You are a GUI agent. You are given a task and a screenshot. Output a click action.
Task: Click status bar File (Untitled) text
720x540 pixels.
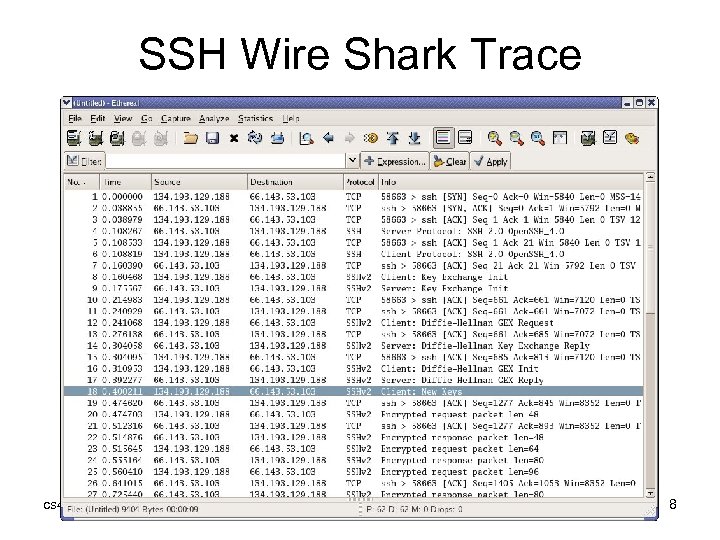[133, 509]
